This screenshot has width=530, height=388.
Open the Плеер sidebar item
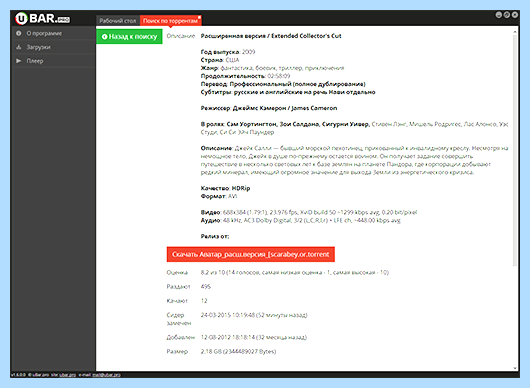[53, 61]
